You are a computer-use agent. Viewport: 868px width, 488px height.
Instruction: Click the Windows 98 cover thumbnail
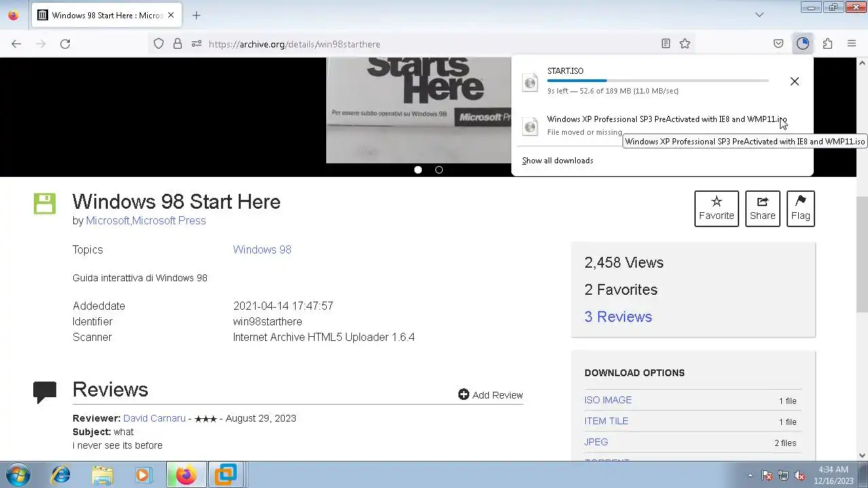tap(418, 110)
